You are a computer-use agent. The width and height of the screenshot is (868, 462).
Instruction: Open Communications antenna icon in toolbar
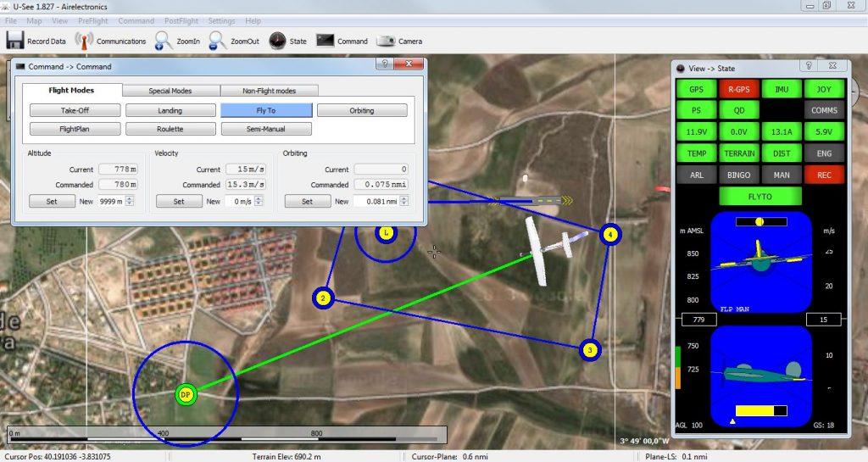[83, 41]
